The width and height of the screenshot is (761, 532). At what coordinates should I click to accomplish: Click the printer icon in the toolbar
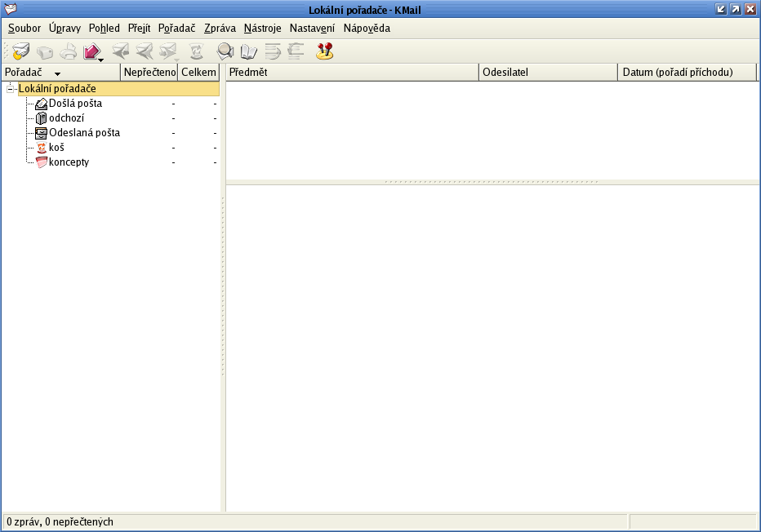(69, 51)
